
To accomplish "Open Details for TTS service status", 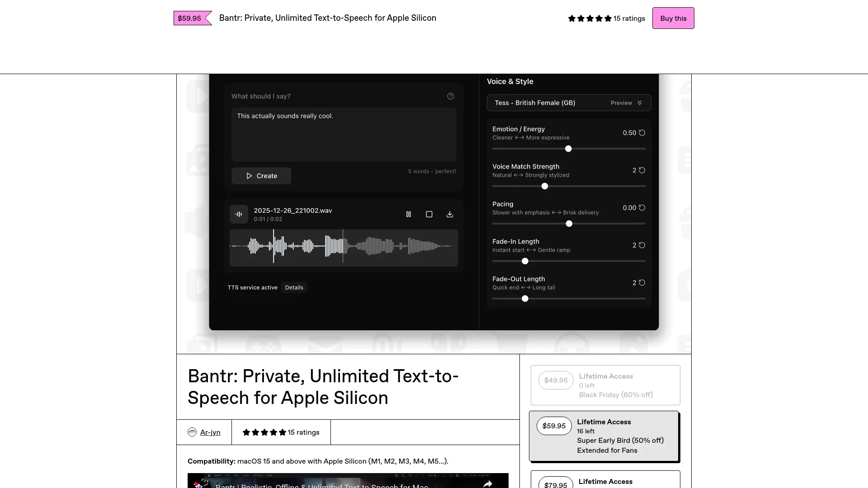I will coord(294,287).
